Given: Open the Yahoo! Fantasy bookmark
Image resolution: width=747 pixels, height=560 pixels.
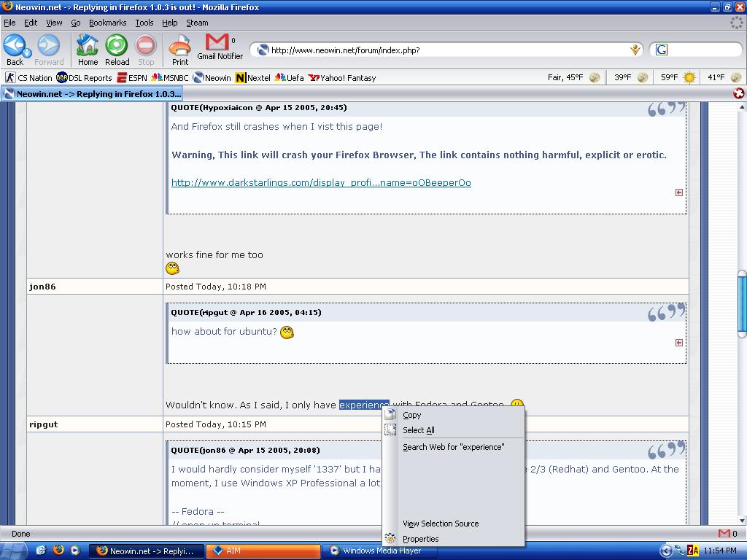Looking at the screenshot, I should pyautogui.click(x=342, y=78).
